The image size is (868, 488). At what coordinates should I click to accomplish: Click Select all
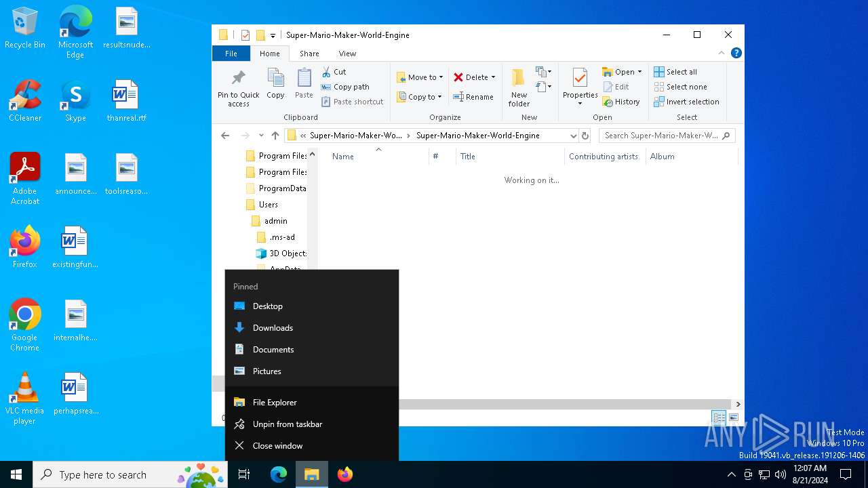coord(675,72)
